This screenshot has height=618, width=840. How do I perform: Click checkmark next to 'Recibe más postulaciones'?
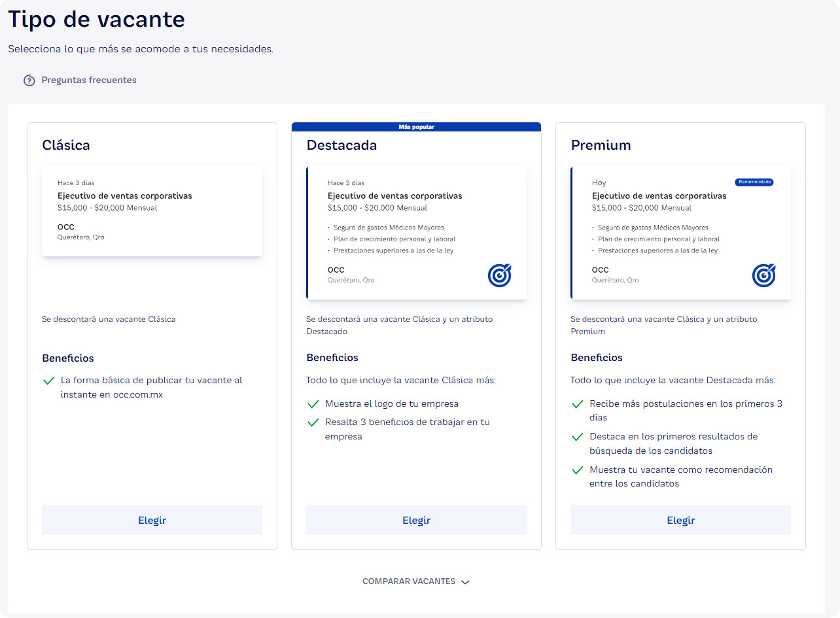pyautogui.click(x=577, y=404)
